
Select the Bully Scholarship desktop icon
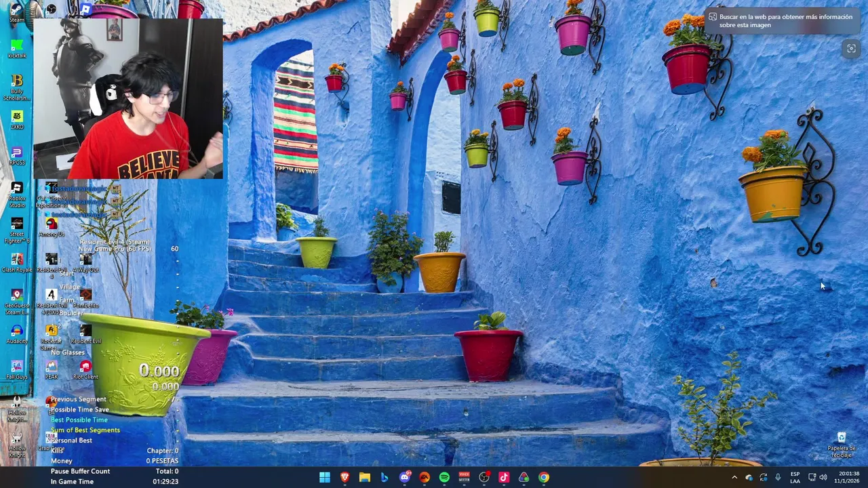click(17, 87)
